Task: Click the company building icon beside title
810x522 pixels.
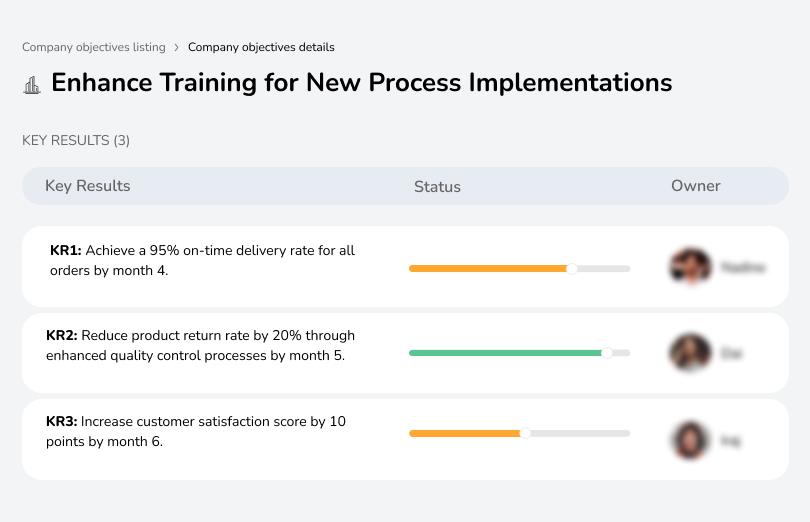Action: 32,85
